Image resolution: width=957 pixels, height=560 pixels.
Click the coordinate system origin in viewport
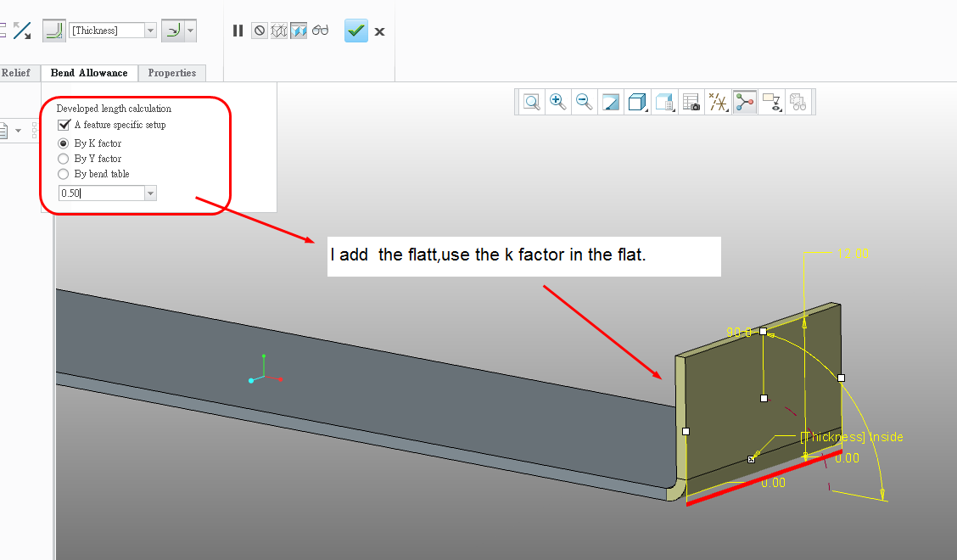(x=264, y=378)
